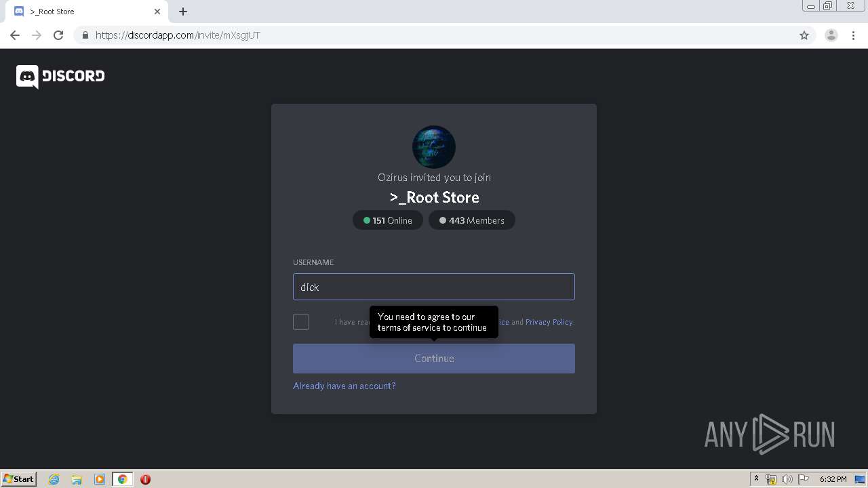Click the 6:32 PM clock
The width and height of the screenshot is (868, 488).
[x=833, y=479]
